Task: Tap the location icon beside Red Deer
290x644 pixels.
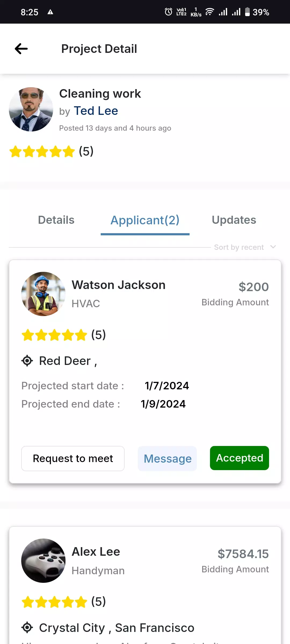Action: pos(27,361)
